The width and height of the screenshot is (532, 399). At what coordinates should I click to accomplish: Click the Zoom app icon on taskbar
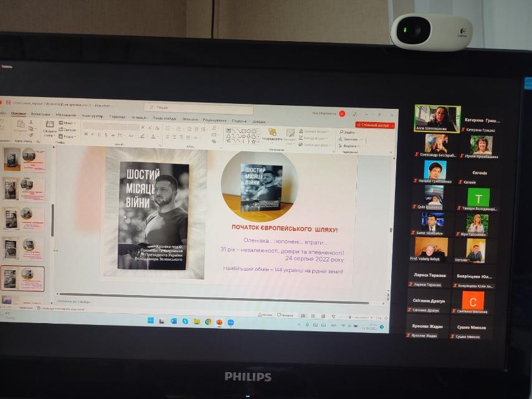point(230,322)
